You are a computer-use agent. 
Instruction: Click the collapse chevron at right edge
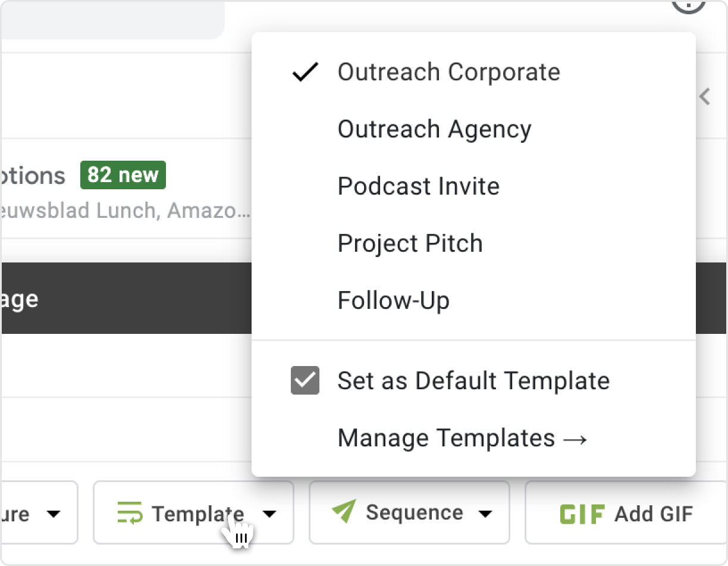pos(705,96)
